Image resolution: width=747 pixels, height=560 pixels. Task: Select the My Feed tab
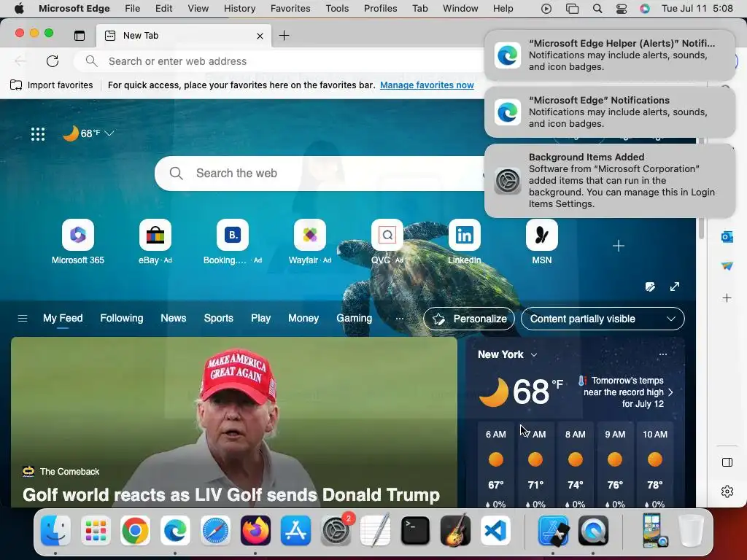tap(63, 318)
